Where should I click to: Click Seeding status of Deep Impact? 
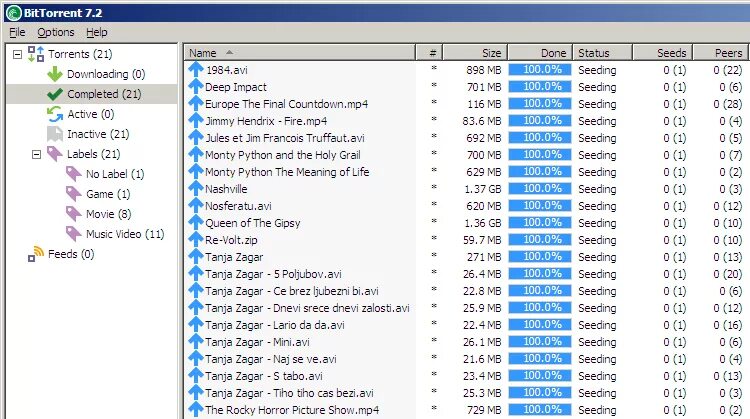click(x=597, y=87)
